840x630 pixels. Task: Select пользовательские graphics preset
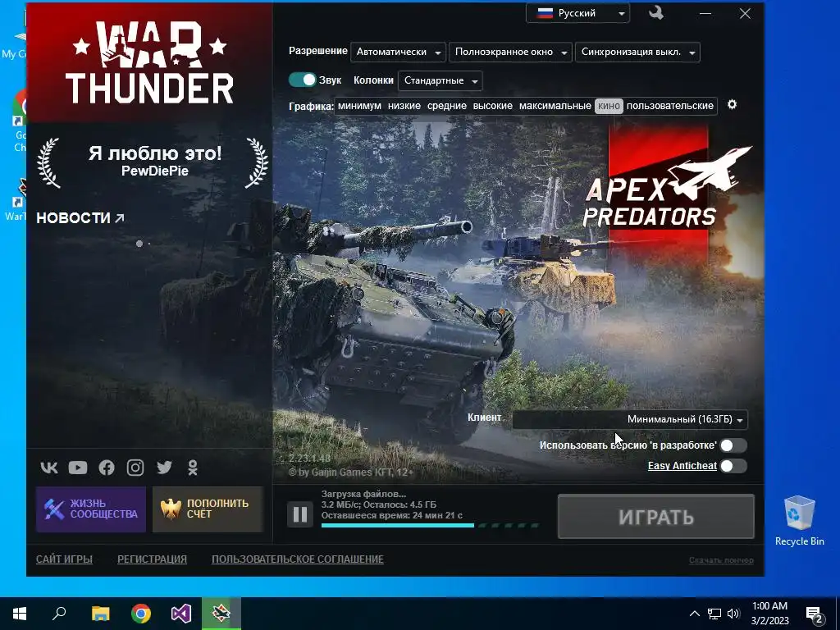(x=670, y=106)
